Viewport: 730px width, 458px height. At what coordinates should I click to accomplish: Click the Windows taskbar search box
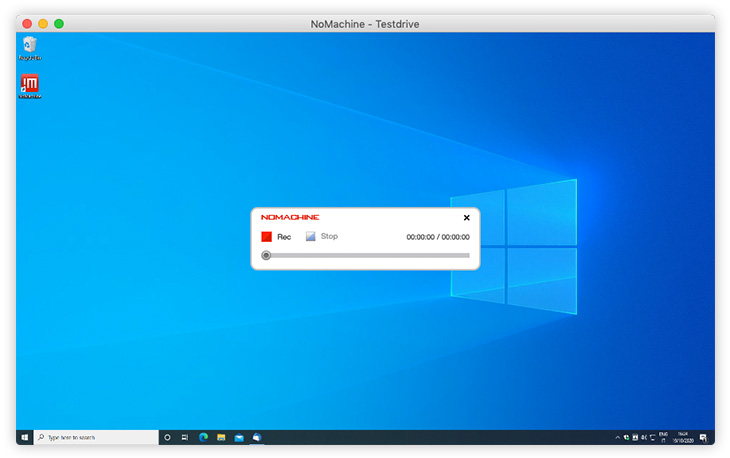(x=96, y=437)
